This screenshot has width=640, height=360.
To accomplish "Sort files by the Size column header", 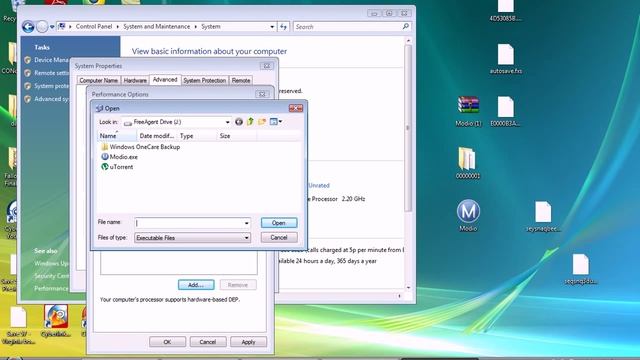I will click(x=237, y=136).
